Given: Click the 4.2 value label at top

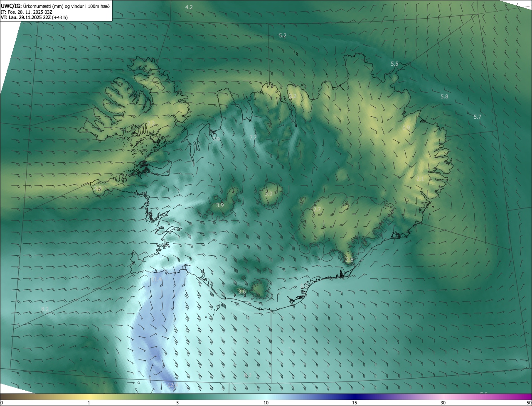Looking at the screenshot, I should click(x=189, y=7).
